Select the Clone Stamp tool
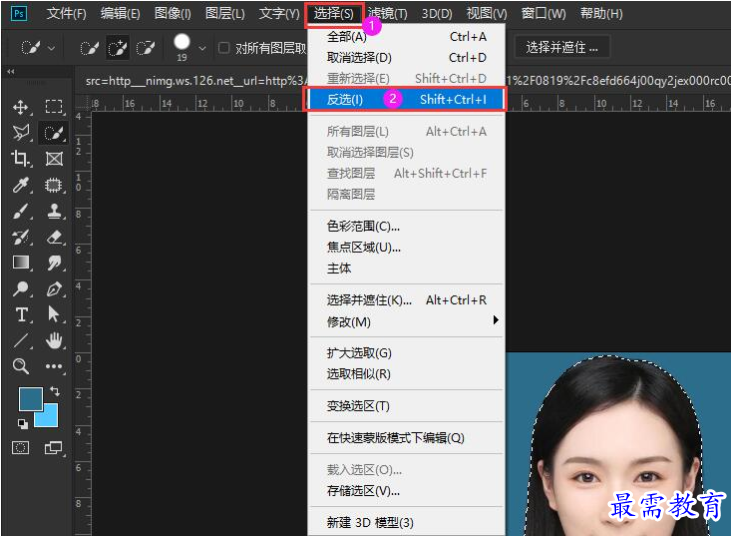The height and width of the screenshot is (537, 732). (x=54, y=211)
